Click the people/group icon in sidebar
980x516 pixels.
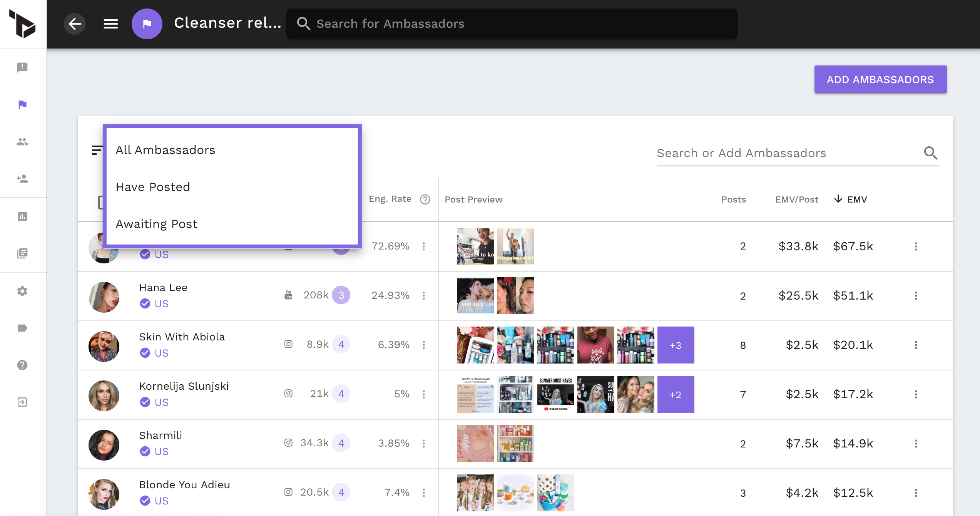tap(23, 142)
